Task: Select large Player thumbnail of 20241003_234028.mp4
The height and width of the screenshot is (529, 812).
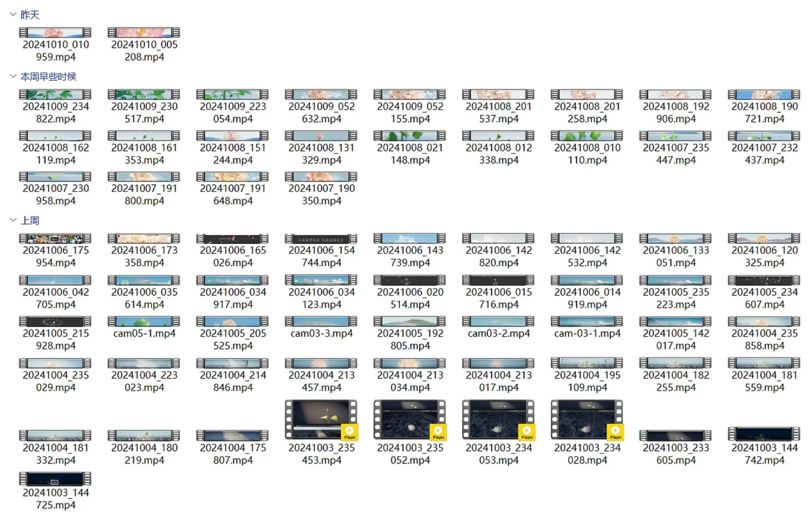Action: coord(587,420)
